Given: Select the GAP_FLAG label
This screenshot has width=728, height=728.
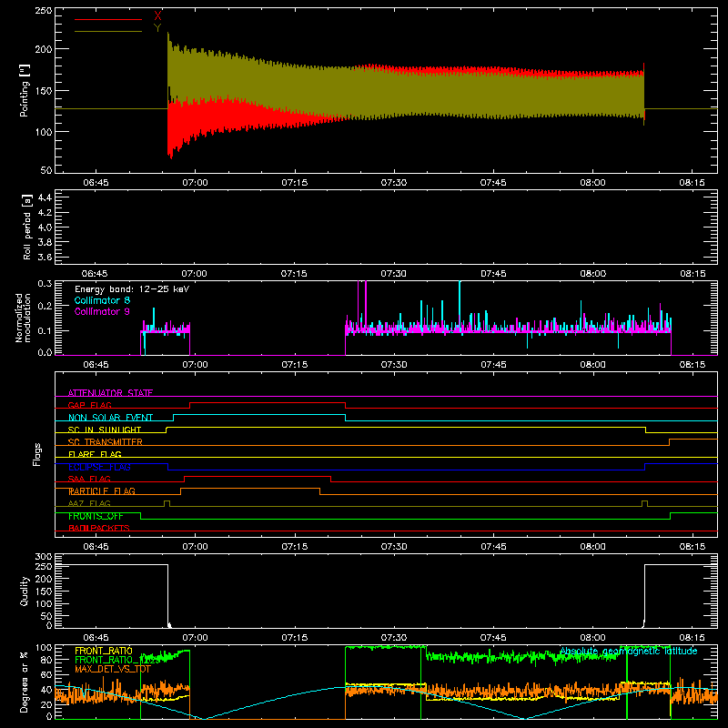Looking at the screenshot, I should click(89, 405).
